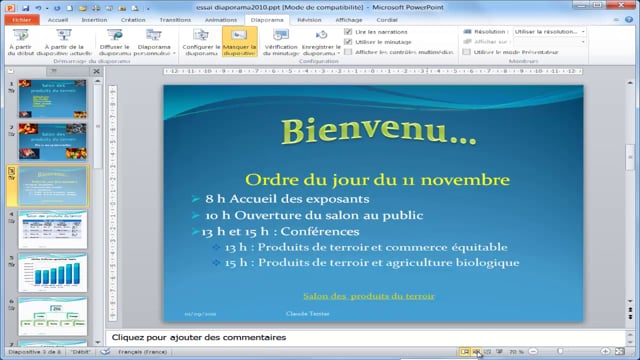
Task: Switch to Normal view in status bar
Action: pyautogui.click(x=465, y=351)
